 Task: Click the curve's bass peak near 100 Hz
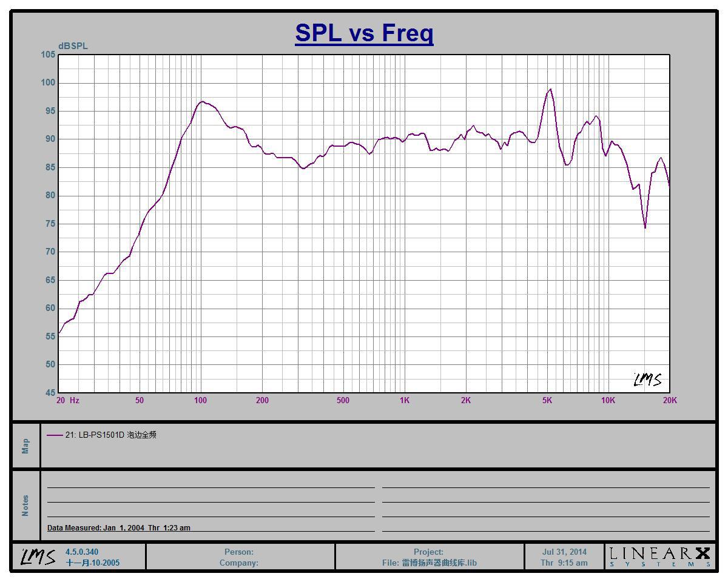click(x=203, y=101)
